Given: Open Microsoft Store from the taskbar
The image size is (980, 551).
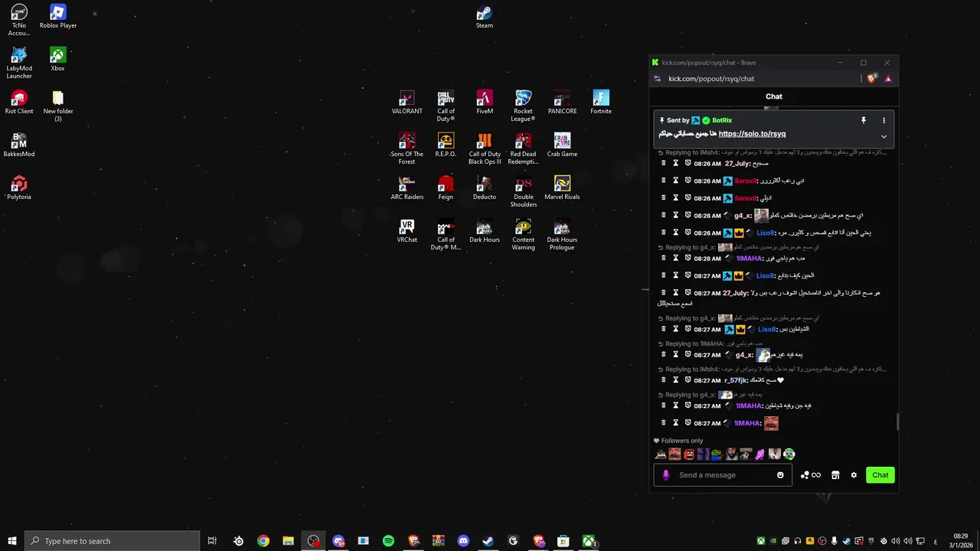Looking at the screenshot, I should click(563, 541).
